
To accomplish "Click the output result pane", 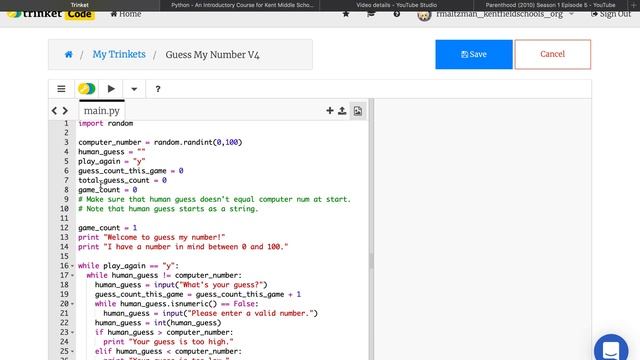I will tap(482, 229).
